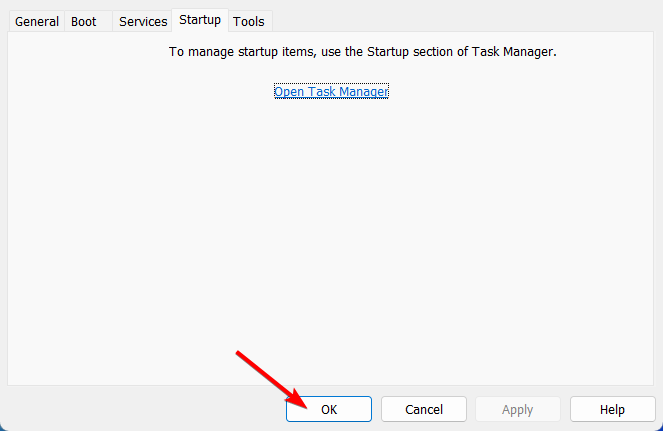Select the Services tab

pos(143,21)
